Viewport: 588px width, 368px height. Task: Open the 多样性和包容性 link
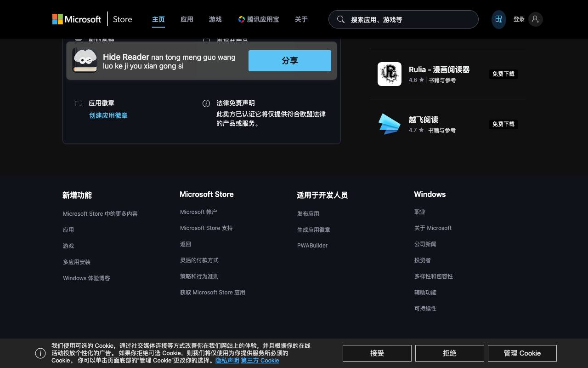point(434,276)
